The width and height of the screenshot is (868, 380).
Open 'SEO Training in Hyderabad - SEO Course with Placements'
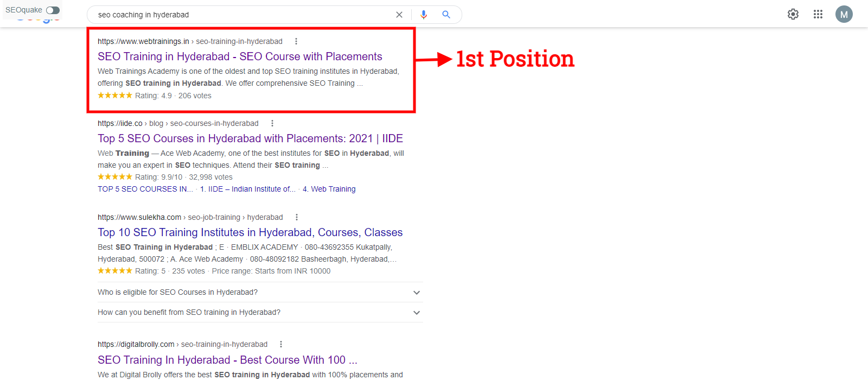[240, 56]
